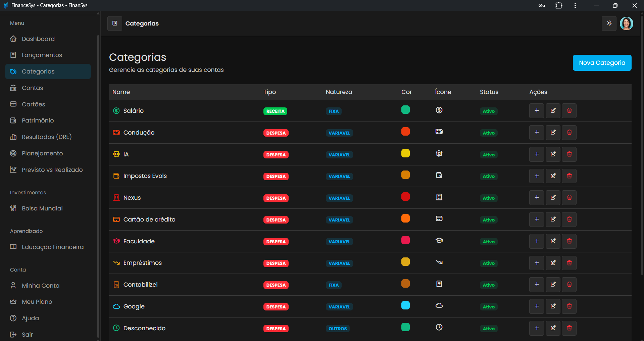This screenshot has height=341, width=644.
Task: Open the three-dot browser menu
Action: click(x=575, y=5)
